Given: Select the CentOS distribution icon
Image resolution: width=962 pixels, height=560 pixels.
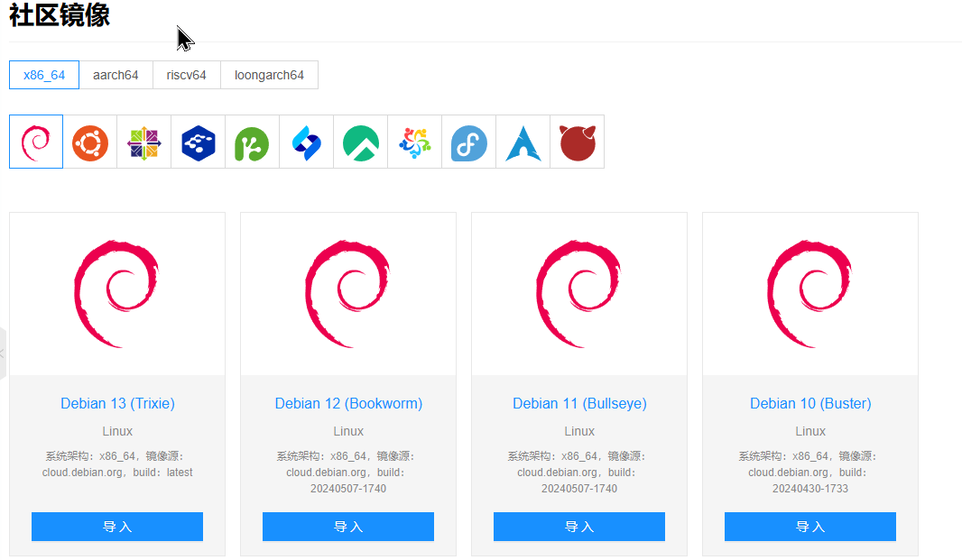Looking at the screenshot, I should 144,142.
